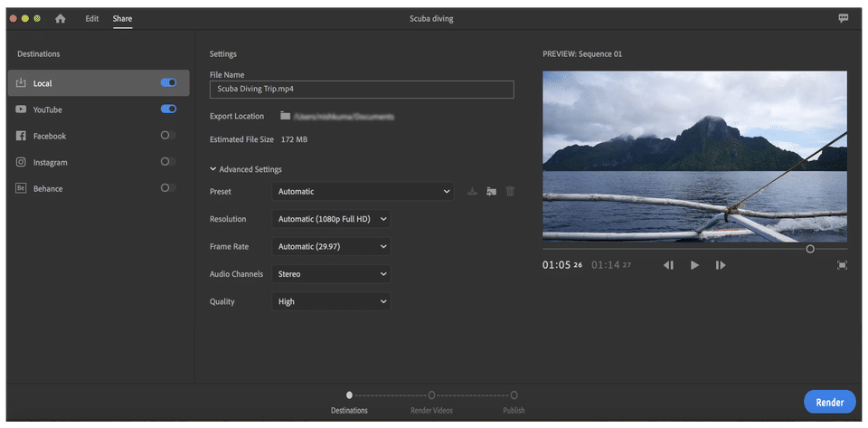868x428 pixels.
Task: Select the Behance destination row
Action: tap(98, 188)
